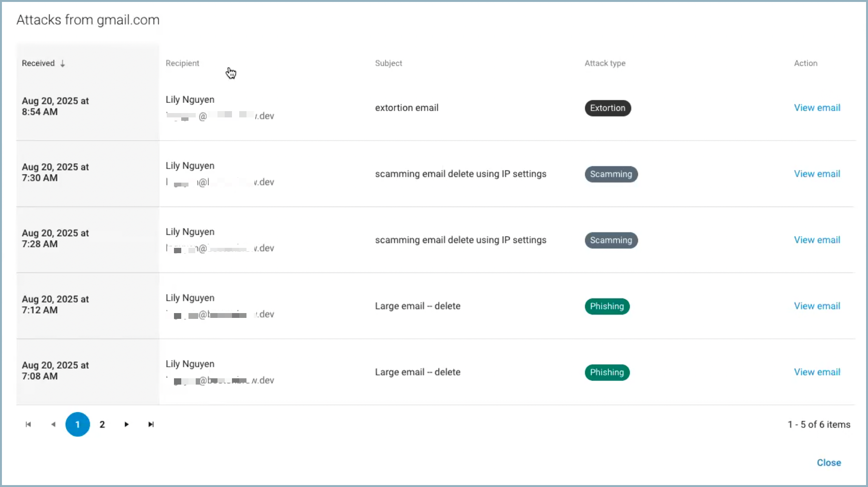View email for extortion attack
This screenshot has height=487, width=868.
pos(817,108)
